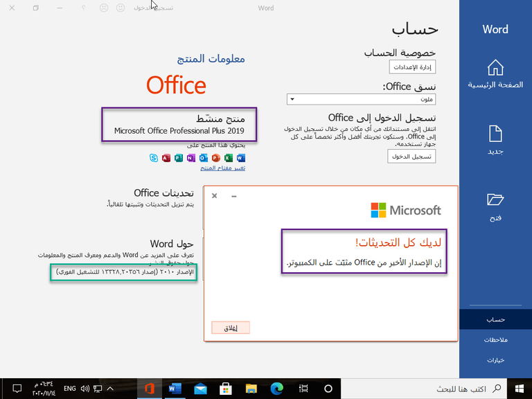This screenshot has width=532, height=399.
Task: Close the Microsoft update dialog with X
Action: [215, 196]
